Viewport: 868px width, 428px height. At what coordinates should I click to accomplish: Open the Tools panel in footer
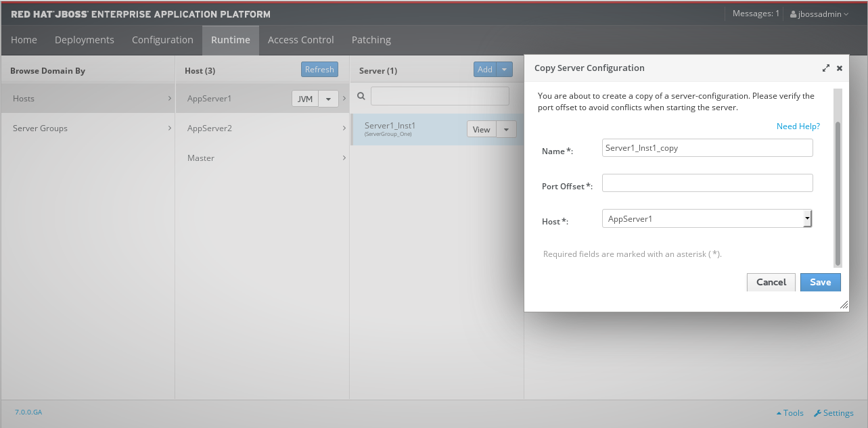click(790, 413)
